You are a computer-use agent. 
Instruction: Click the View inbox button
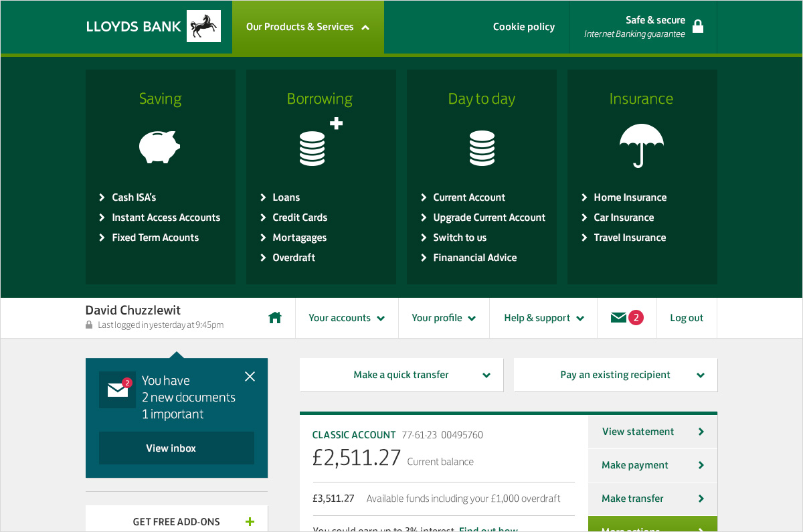click(177, 448)
